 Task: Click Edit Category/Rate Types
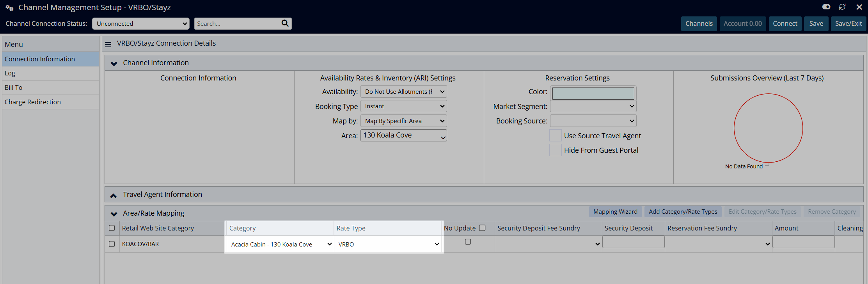coord(763,212)
